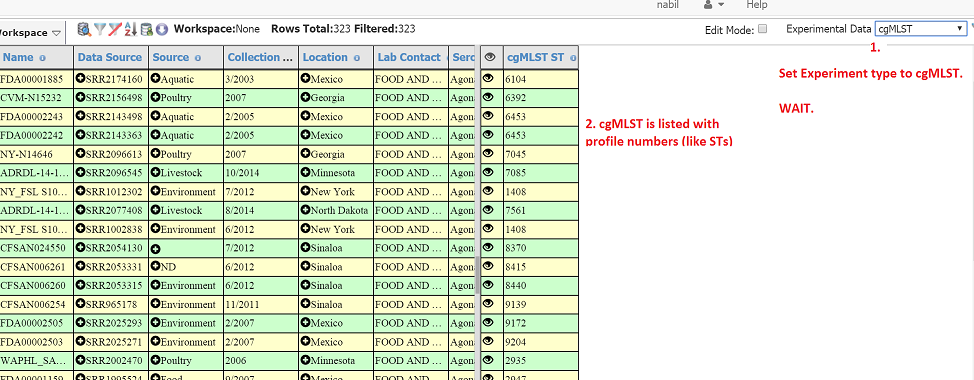
Task: Click the info marker beside Name header
Action: (x=42, y=58)
